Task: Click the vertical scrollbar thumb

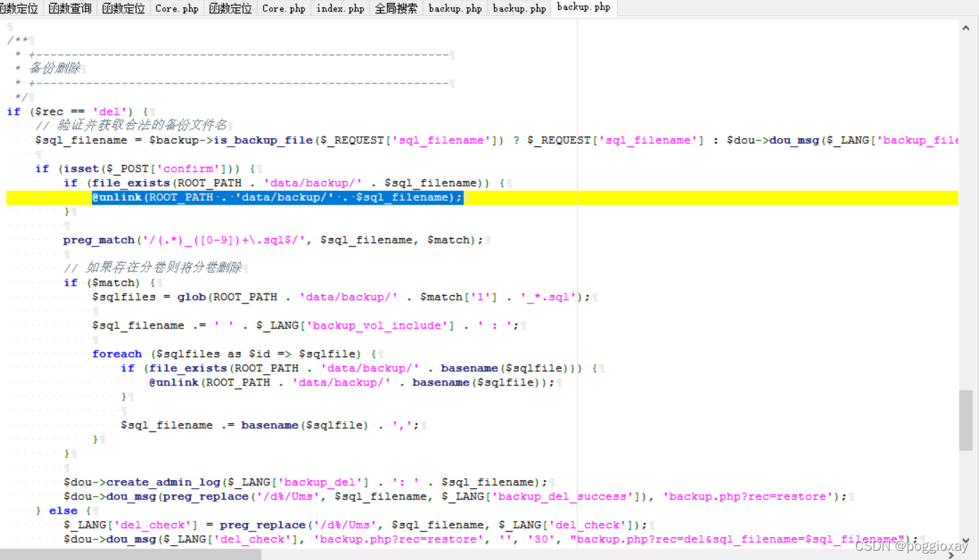Action: point(965,420)
